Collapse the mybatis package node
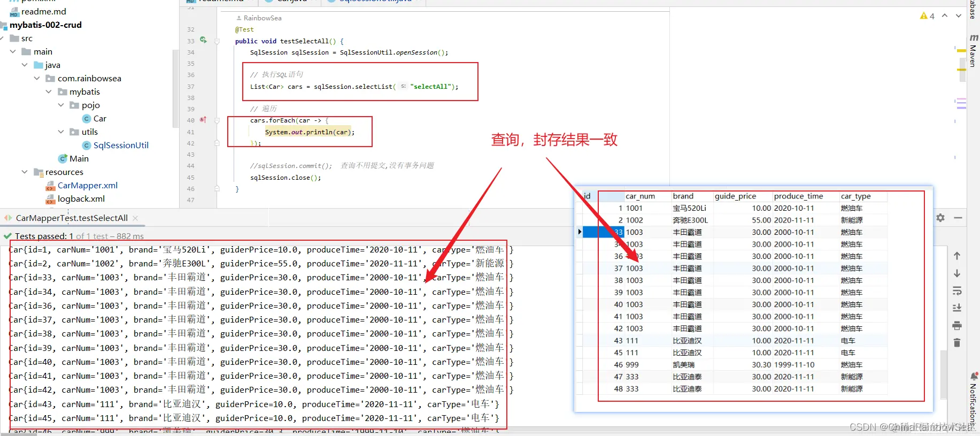The image size is (980, 436). tap(49, 91)
